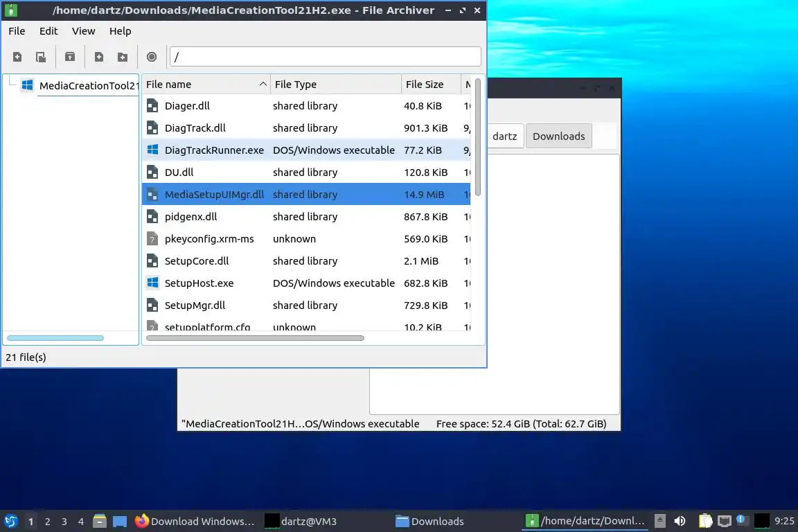Switch to workspace 1

[31, 522]
